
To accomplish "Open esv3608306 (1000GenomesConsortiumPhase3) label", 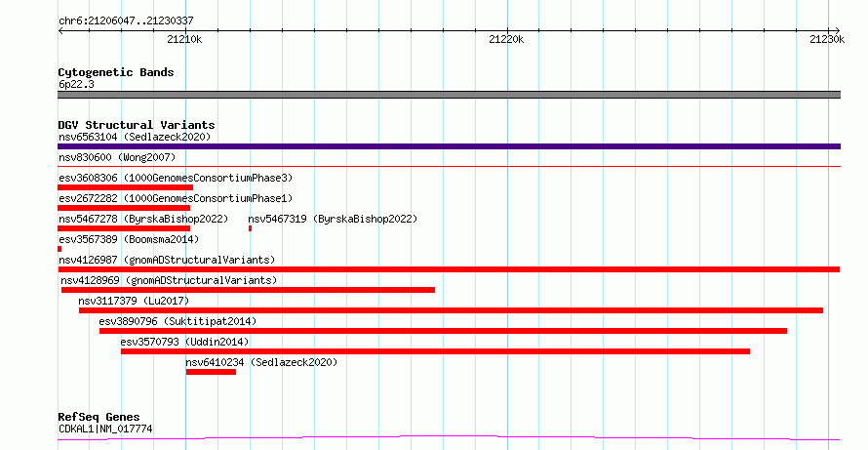I will (x=176, y=178).
